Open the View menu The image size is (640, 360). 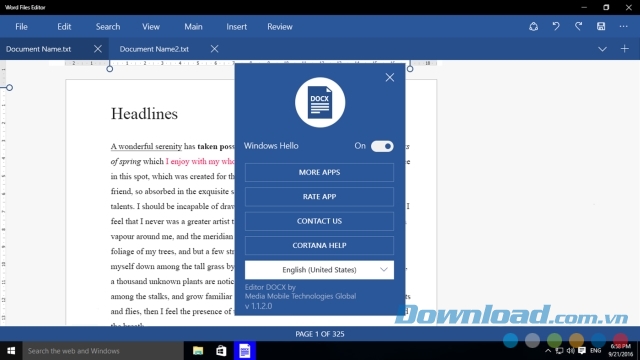point(151,27)
